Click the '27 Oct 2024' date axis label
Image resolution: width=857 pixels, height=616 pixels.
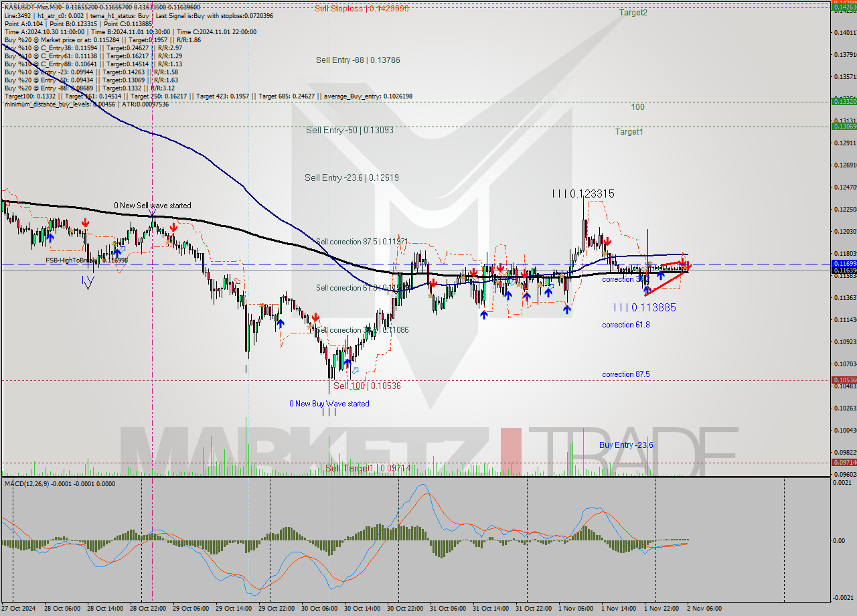19,609
